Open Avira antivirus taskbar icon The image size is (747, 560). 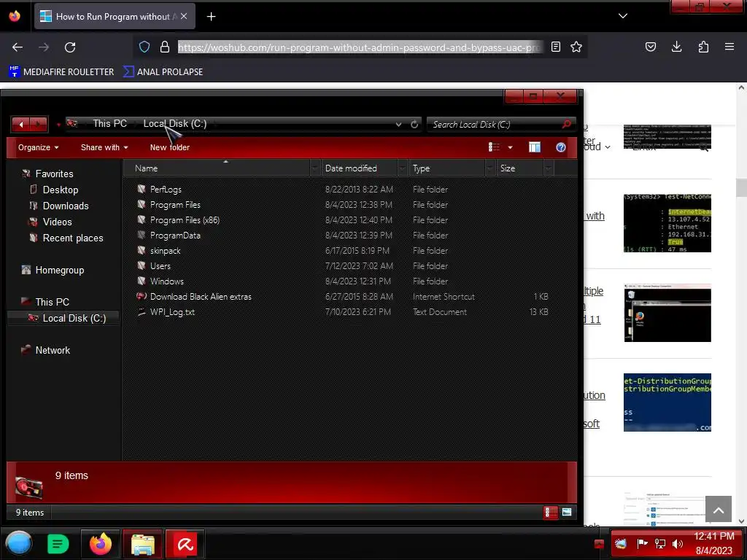click(x=185, y=544)
